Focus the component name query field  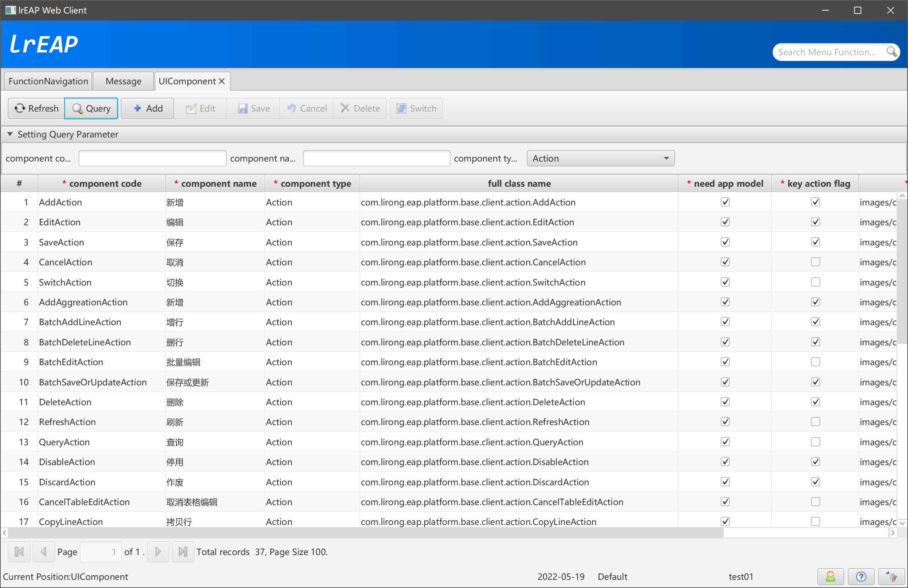[376, 158]
